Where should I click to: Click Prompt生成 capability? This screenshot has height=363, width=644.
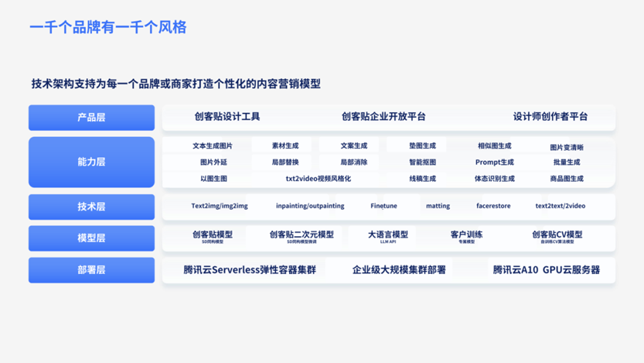click(x=495, y=163)
